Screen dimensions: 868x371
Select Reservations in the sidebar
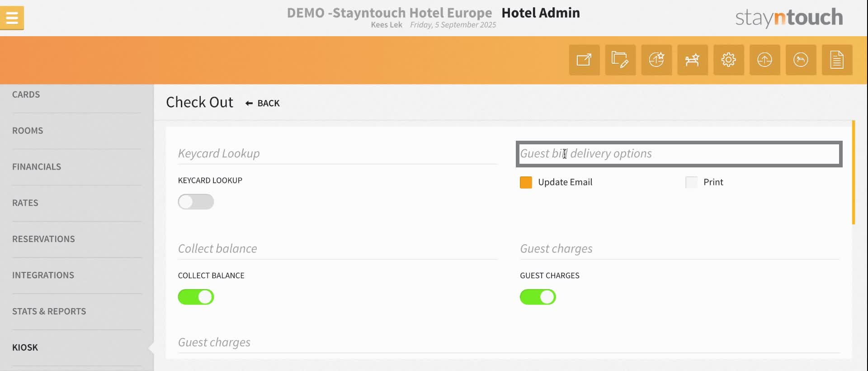43,239
